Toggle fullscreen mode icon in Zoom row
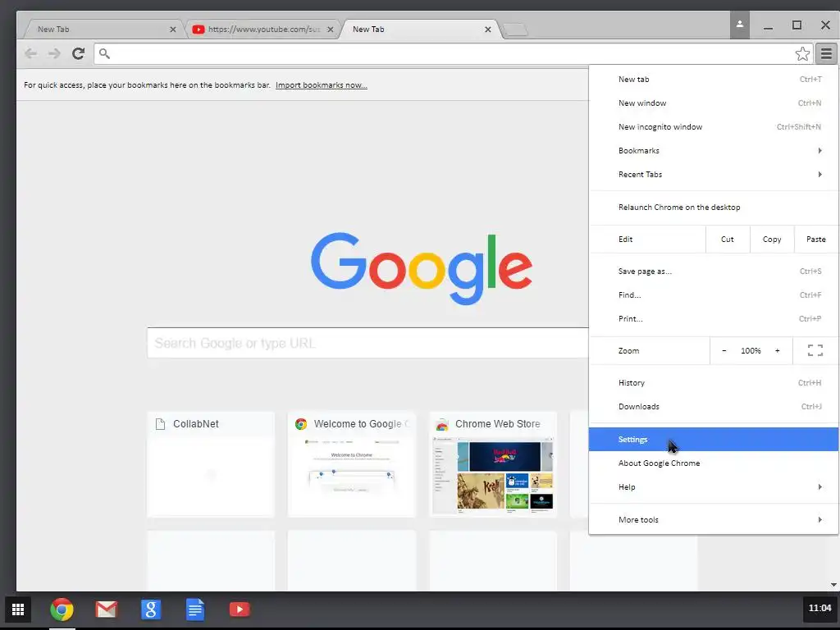 pos(815,351)
